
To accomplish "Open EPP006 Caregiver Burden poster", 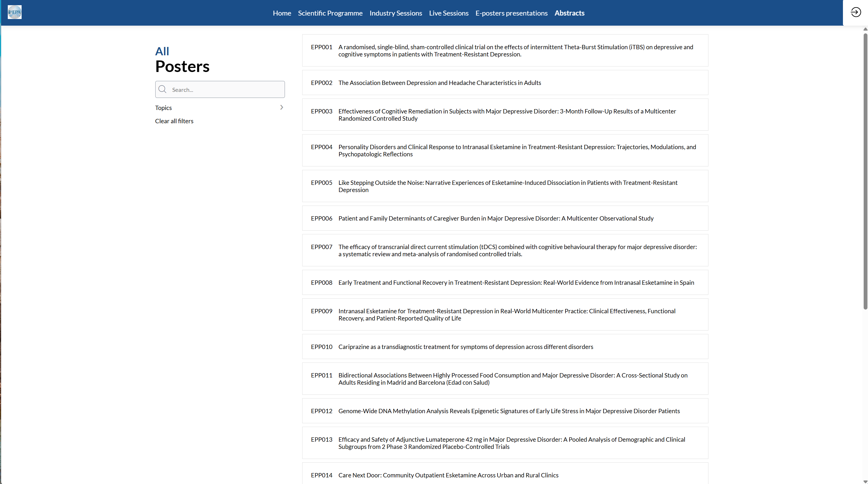I will (496, 218).
